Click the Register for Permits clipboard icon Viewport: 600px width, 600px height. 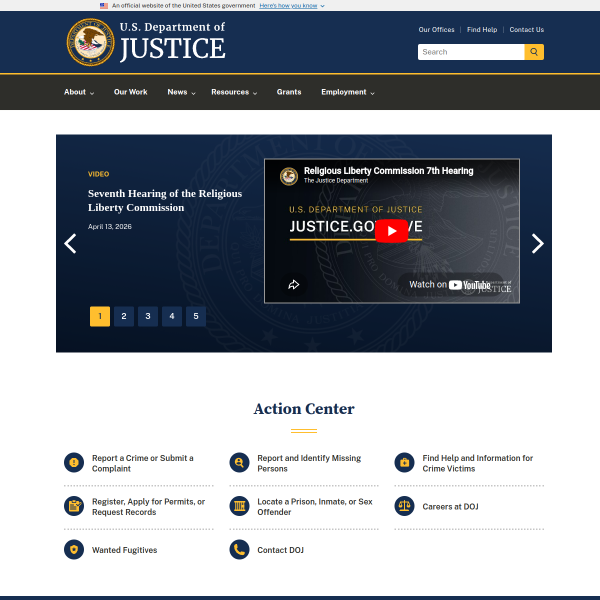74,506
